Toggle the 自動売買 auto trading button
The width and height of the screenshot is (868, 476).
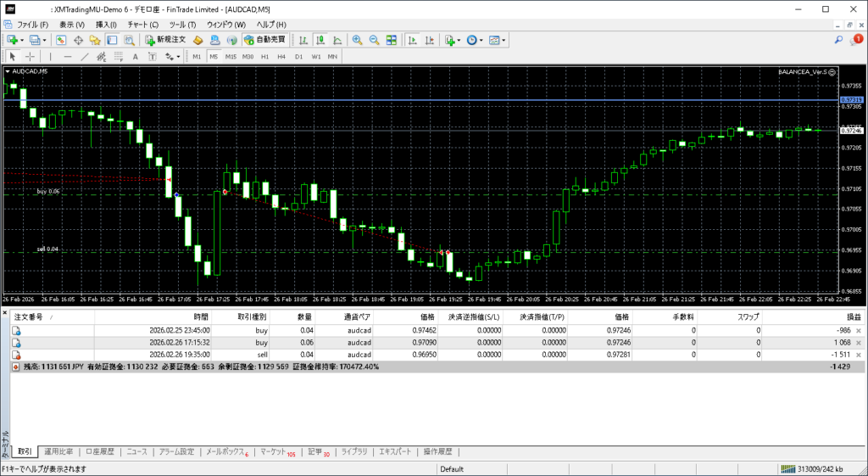point(265,40)
